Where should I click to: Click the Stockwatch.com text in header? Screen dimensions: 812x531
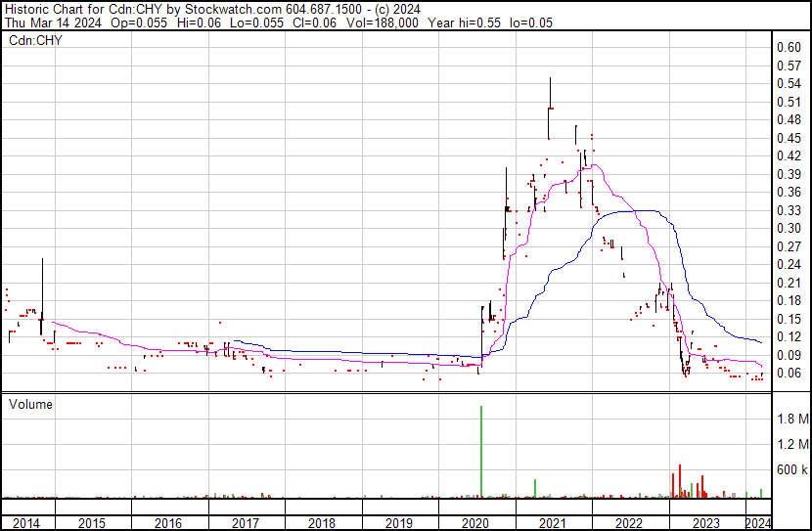(x=234, y=10)
